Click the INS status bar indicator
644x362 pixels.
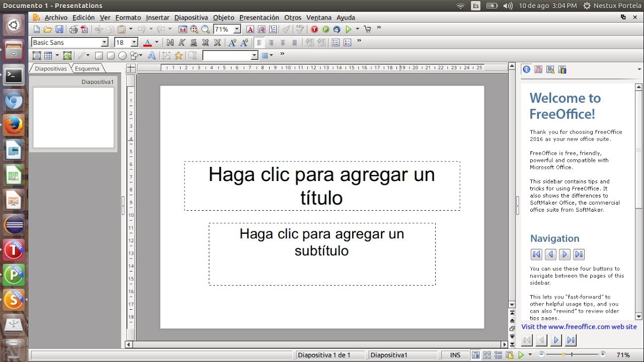[455, 355]
